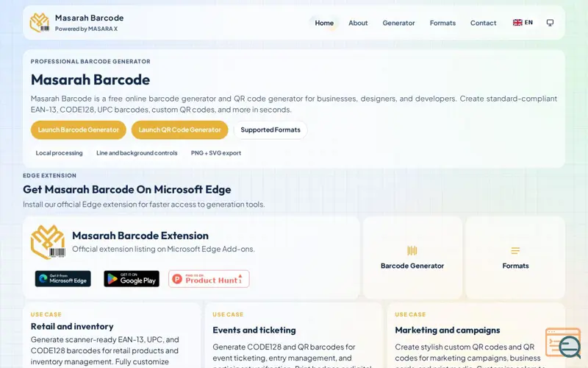This screenshot has width=588, height=368.
Task: Open the Contact page
Action: click(483, 23)
